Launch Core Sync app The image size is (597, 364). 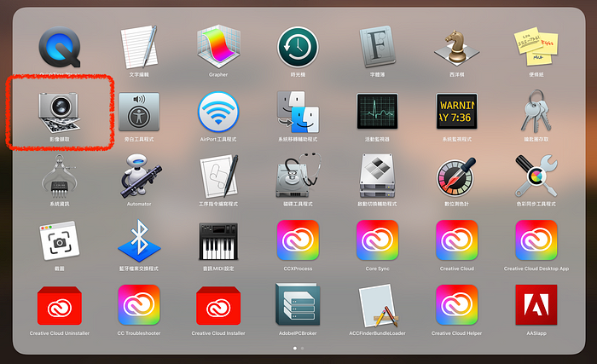click(377, 240)
